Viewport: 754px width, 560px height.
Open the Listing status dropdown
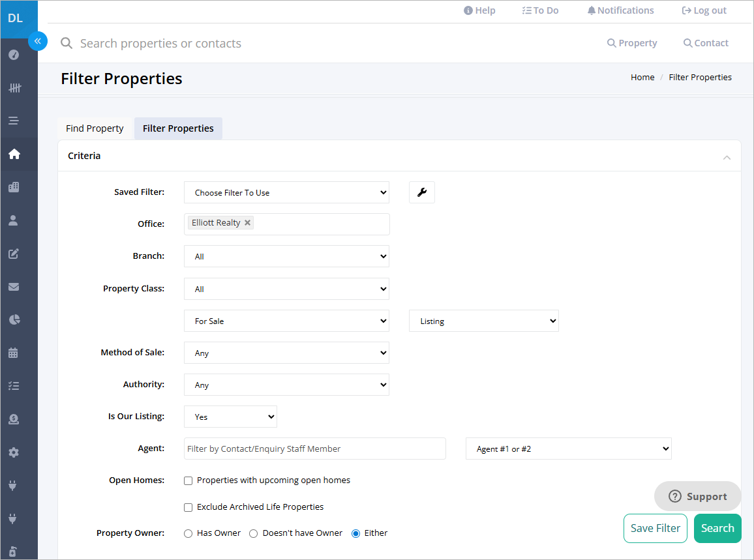484,321
